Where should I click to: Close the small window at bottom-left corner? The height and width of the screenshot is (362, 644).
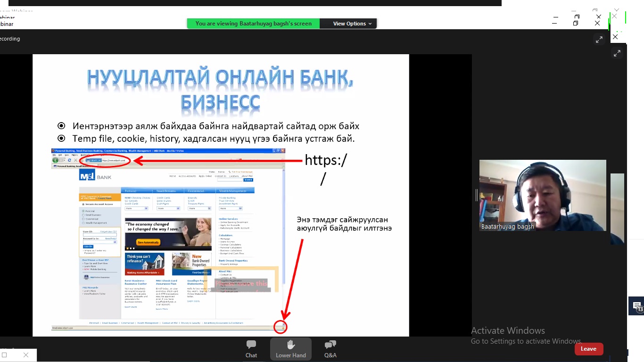tap(26, 355)
